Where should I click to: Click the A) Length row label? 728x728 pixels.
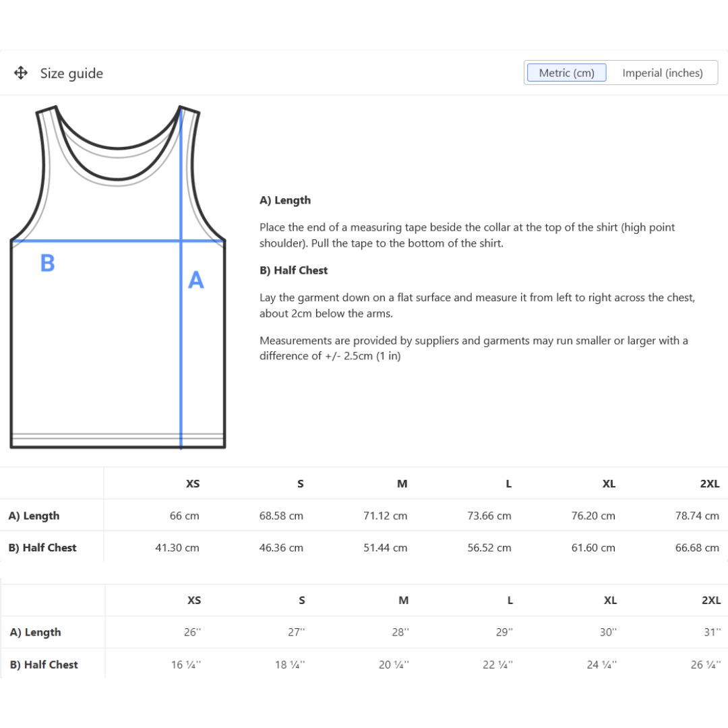(34, 516)
